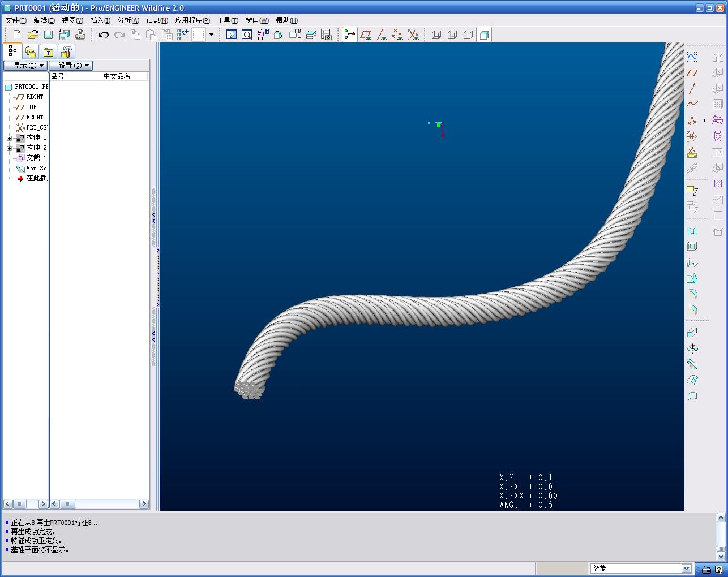Toggle datum points display

pos(397,35)
